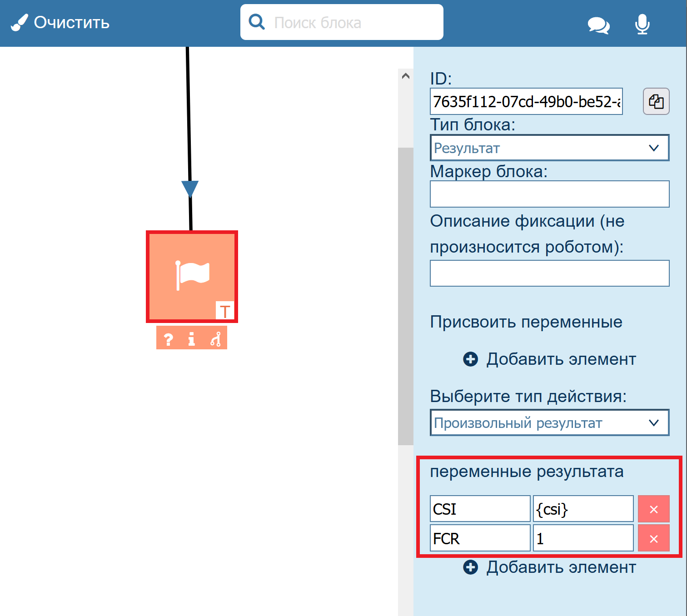This screenshot has width=687, height=616.
Task: Expand the Выберите тип действия dropdown
Action: [549, 422]
